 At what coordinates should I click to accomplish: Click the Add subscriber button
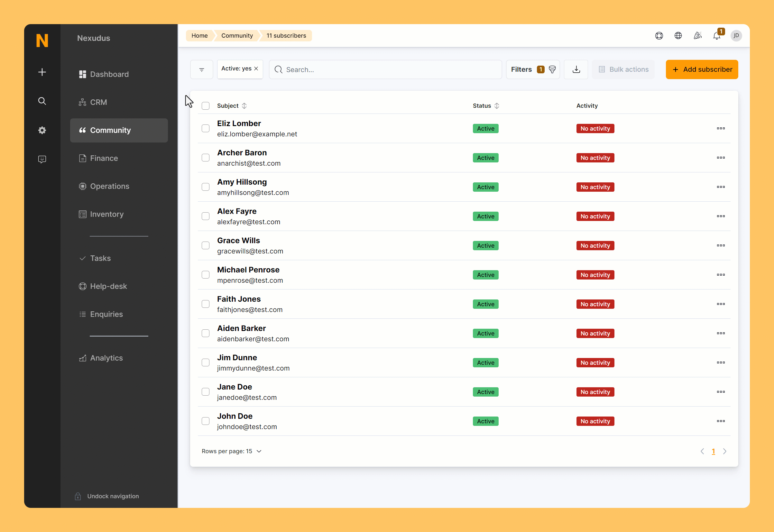point(702,69)
